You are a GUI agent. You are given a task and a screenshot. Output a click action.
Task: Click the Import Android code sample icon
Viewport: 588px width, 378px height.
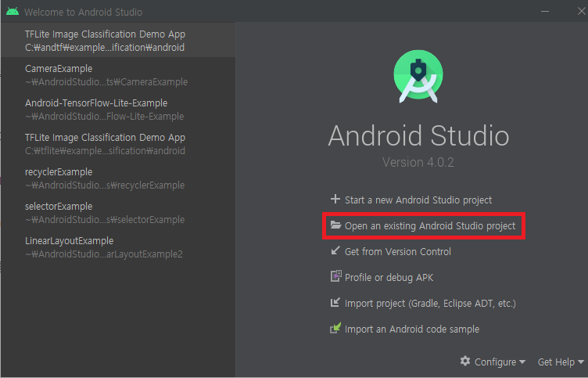click(x=335, y=328)
